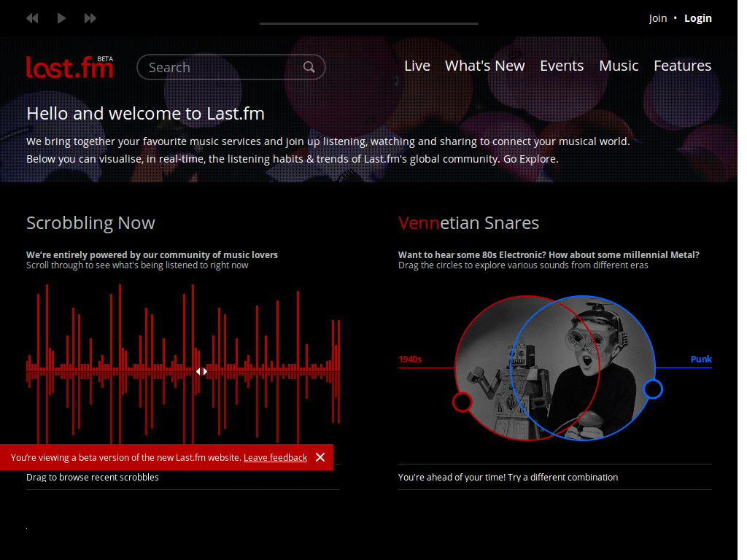
Task: Click the robot and boy photo
Action: click(555, 368)
